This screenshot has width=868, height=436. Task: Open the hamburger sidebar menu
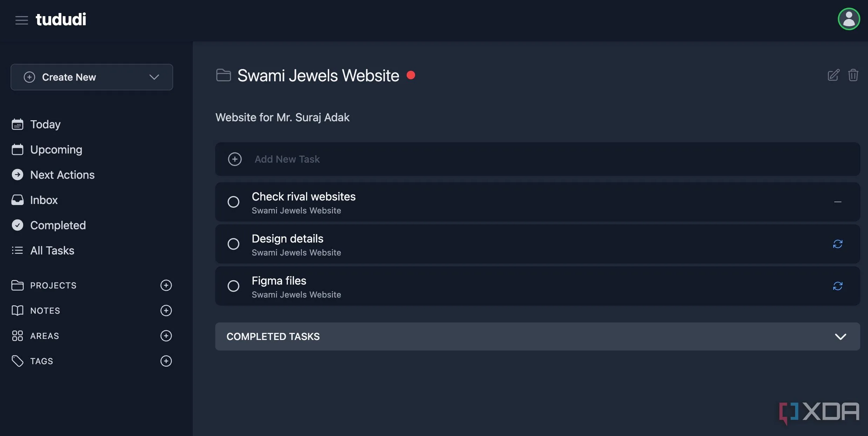coord(21,20)
